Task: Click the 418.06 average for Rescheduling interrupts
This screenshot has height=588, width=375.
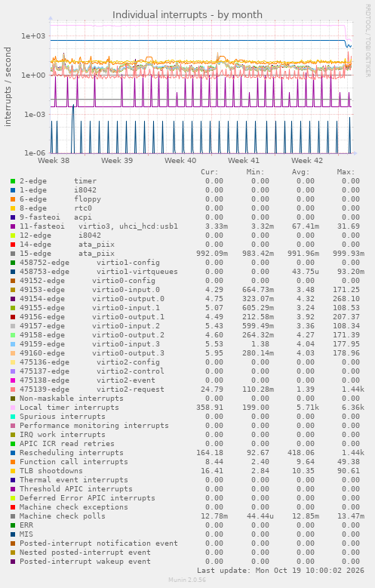Action: tap(301, 453)
